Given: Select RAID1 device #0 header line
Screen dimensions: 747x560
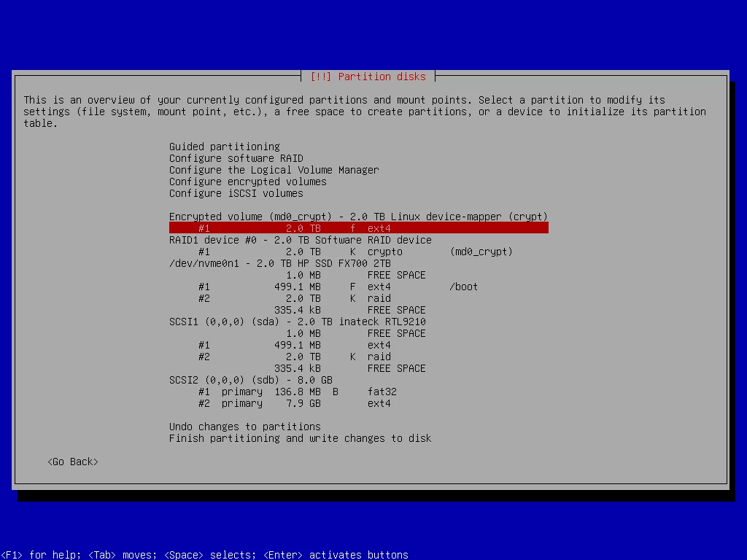Looking at the screenshot, I should coord(300,240).
